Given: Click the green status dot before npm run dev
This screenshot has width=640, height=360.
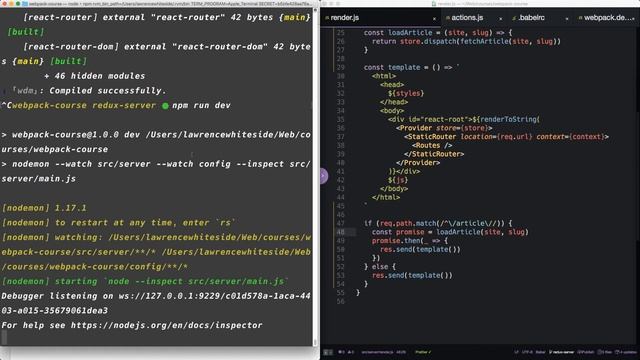Looking at the screenshot, I should coord(165,106).
